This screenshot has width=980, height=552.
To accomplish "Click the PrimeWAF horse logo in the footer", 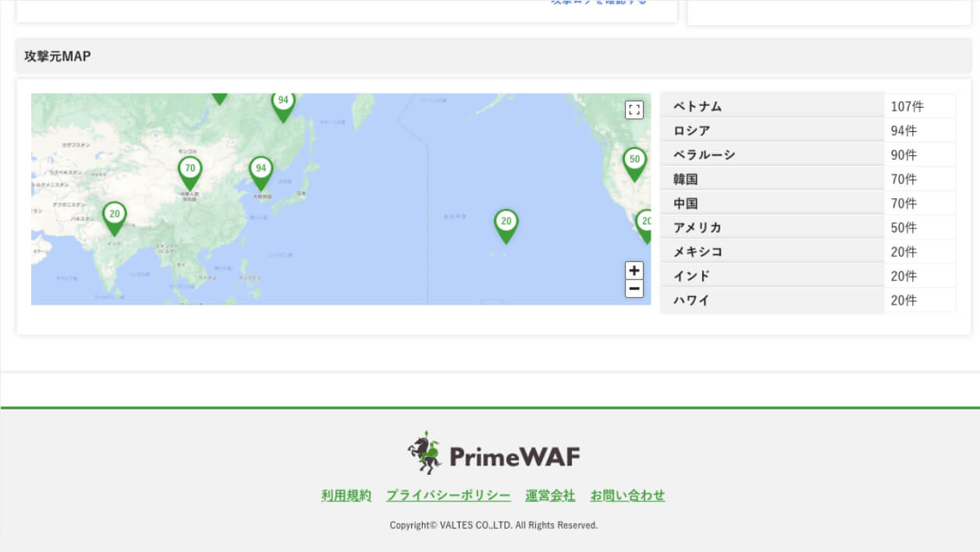I will [x=424, y=452].
